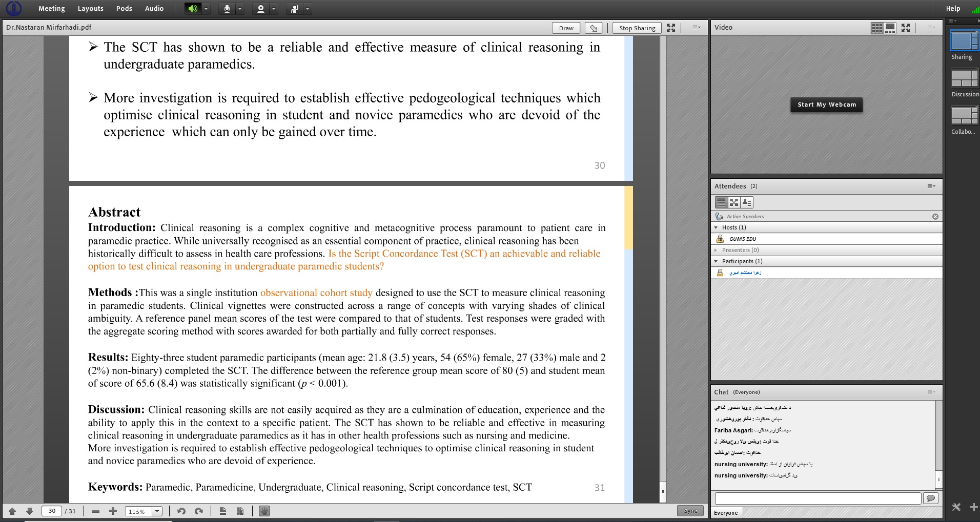Viewport: 980px width, 522px height.
Task: Click the Start My Webcam button
Action: click(x=826, y=105)
